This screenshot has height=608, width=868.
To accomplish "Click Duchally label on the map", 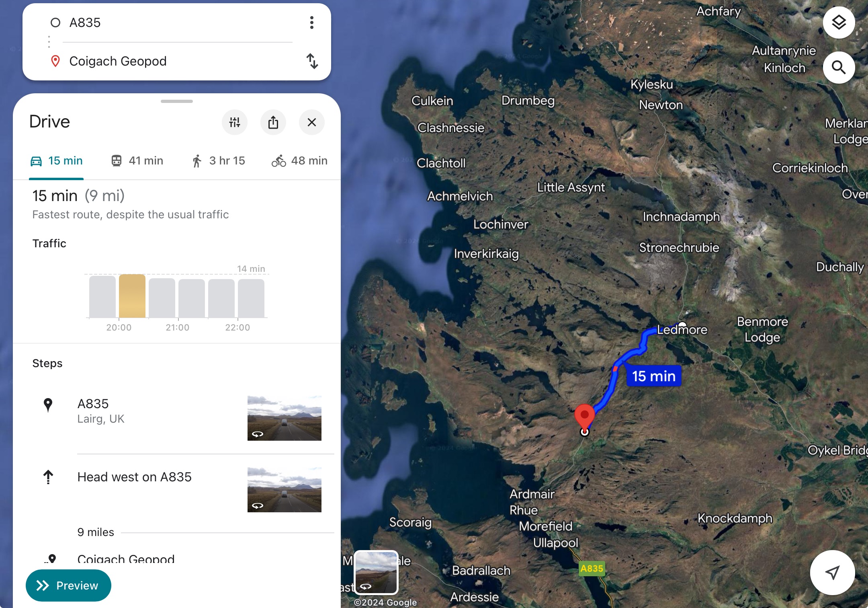I will tap(840, 267).
